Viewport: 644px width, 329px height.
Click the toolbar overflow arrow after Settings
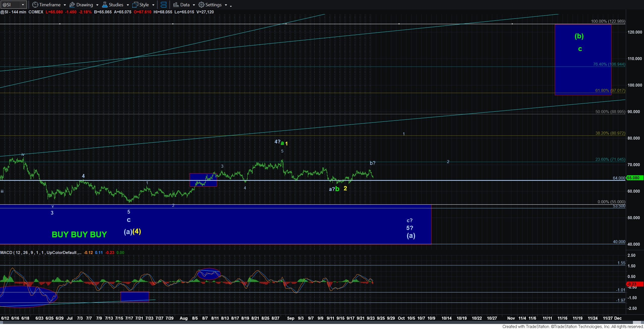231,6
